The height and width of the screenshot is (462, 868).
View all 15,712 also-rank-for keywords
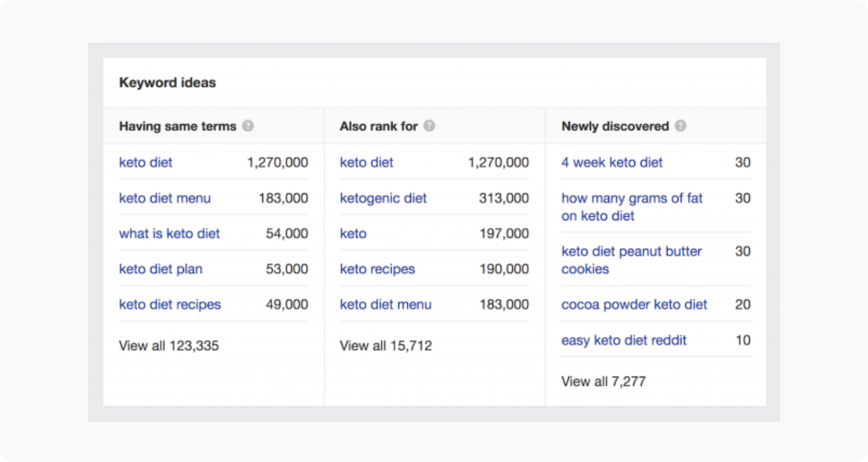coord(386,346)
